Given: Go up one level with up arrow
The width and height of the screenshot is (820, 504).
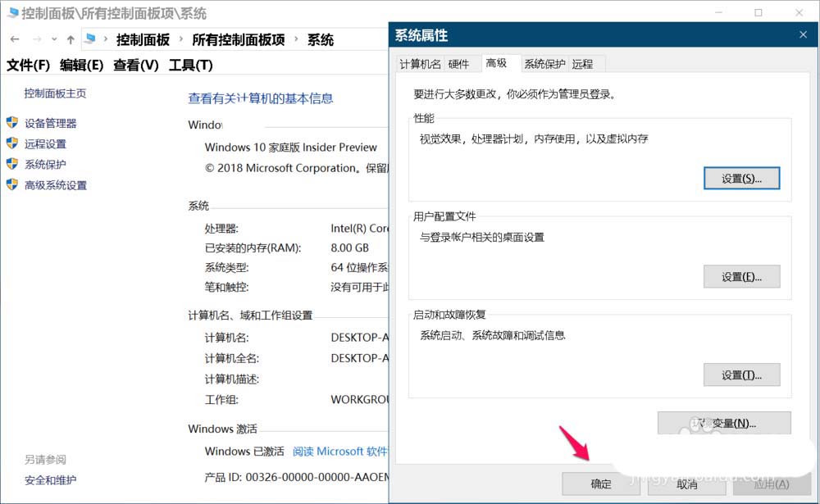Looking at the screenshot, I should [x=71, y=39].
